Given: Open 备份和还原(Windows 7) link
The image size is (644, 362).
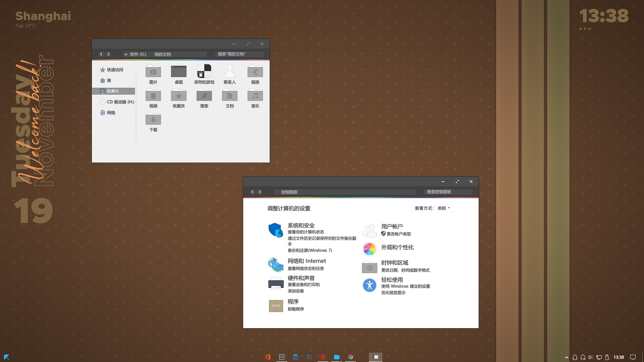Looking at the screenshot, I should point(310,250).
